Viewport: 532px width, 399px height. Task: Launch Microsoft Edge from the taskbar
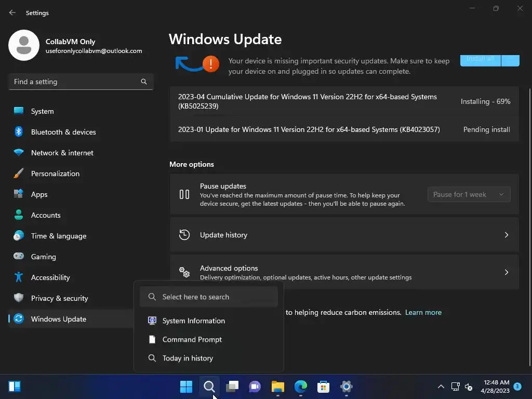(x=301, y=387)
